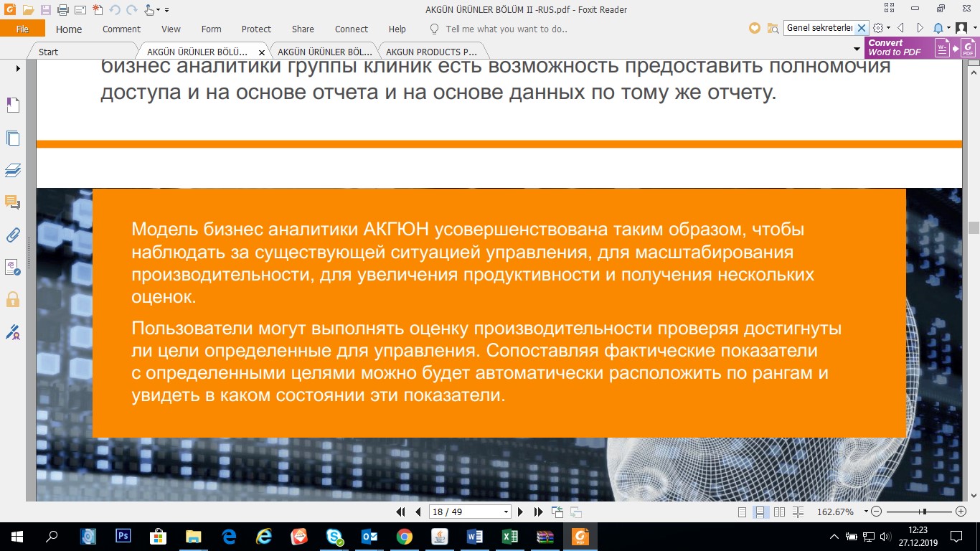Open the advanced search folder icon
The width and height of the screenshot is (980, 551).
[773, 28]
